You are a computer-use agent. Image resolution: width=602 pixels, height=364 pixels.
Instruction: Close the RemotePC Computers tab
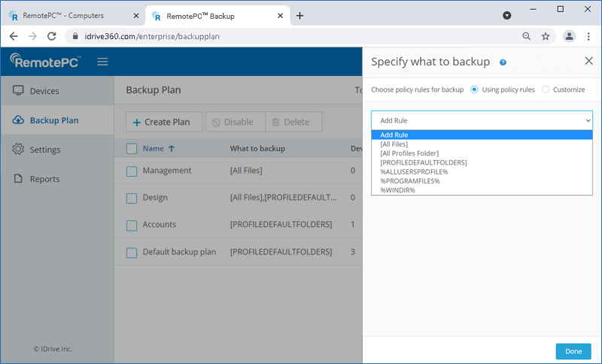(136, 16)
